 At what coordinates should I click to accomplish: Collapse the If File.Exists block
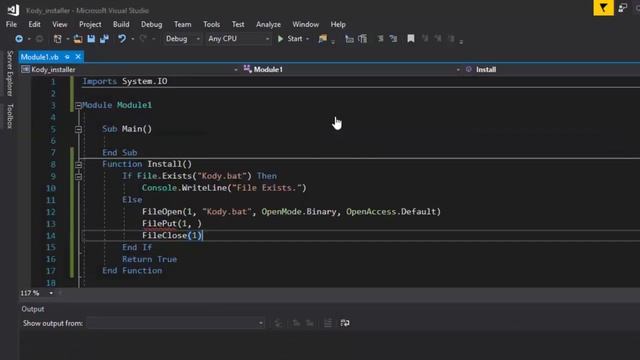(78, 176)
